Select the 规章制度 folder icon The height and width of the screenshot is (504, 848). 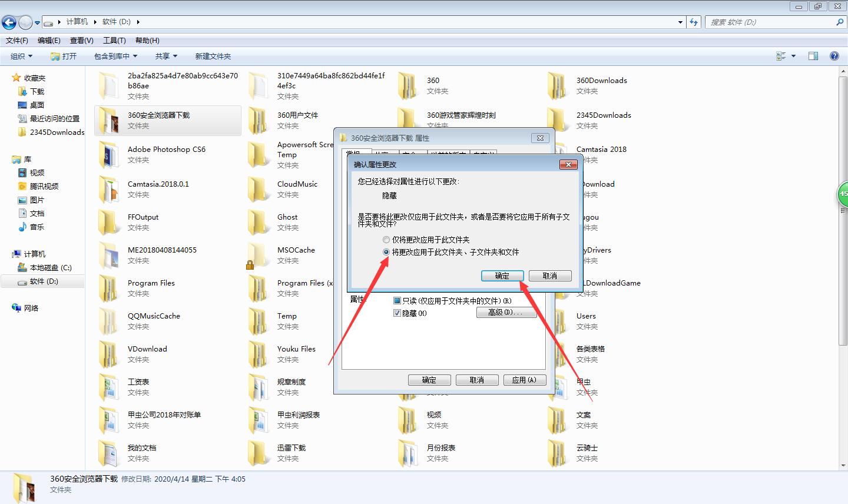(258, 387)
